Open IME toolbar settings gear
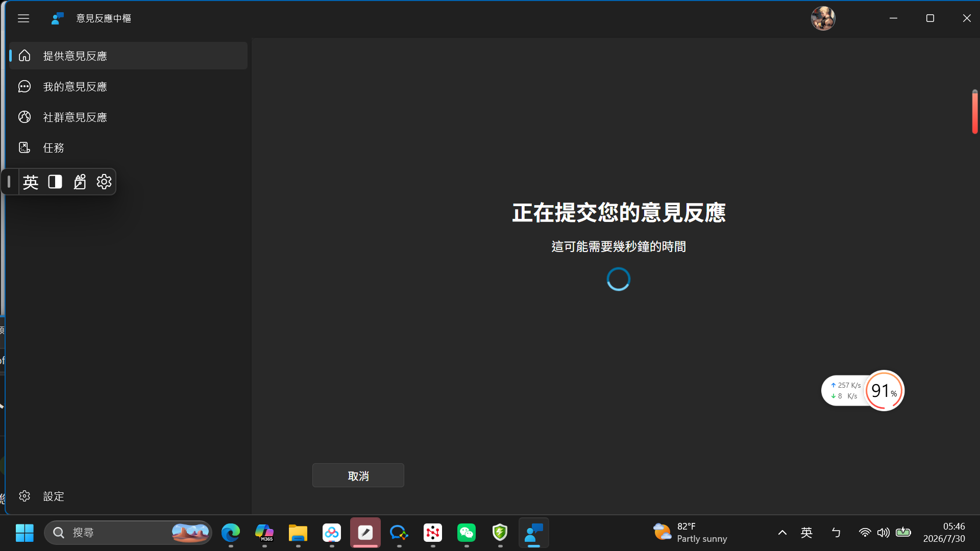980x551 pixels. click(x=104, y=182)
